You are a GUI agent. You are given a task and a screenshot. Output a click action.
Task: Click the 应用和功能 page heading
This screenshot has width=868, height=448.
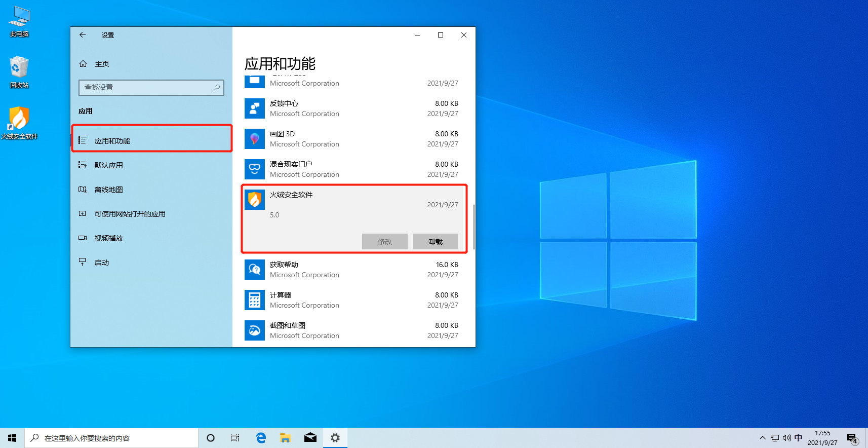pyautogui.click(x=280, y=64)
